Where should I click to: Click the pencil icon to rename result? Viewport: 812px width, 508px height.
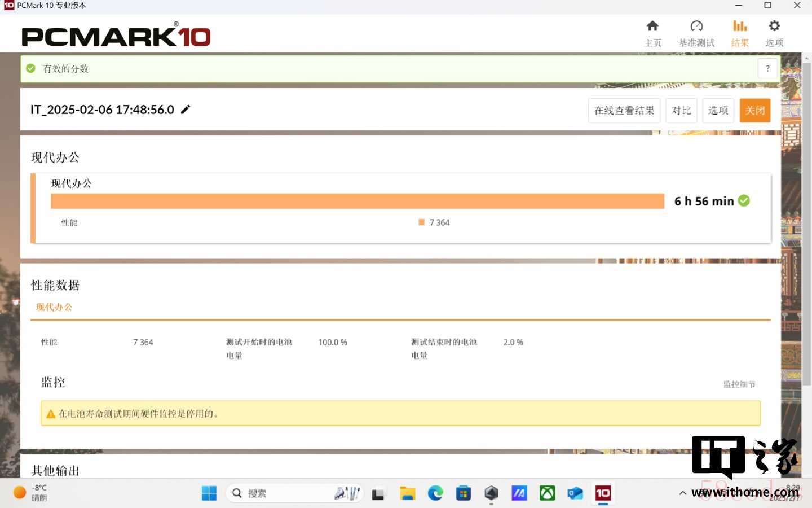pyautogui.click(x=186, y=110)
